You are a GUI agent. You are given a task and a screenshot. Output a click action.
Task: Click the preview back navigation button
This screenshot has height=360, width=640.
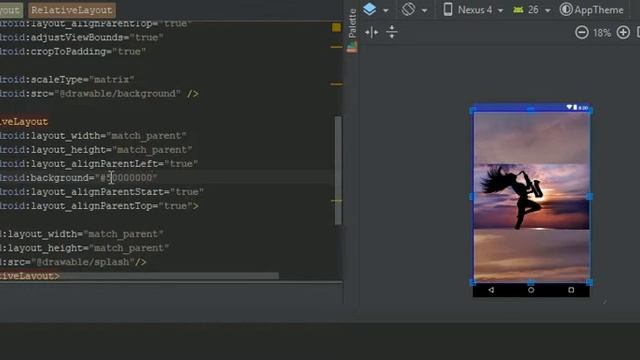[491, 290]
